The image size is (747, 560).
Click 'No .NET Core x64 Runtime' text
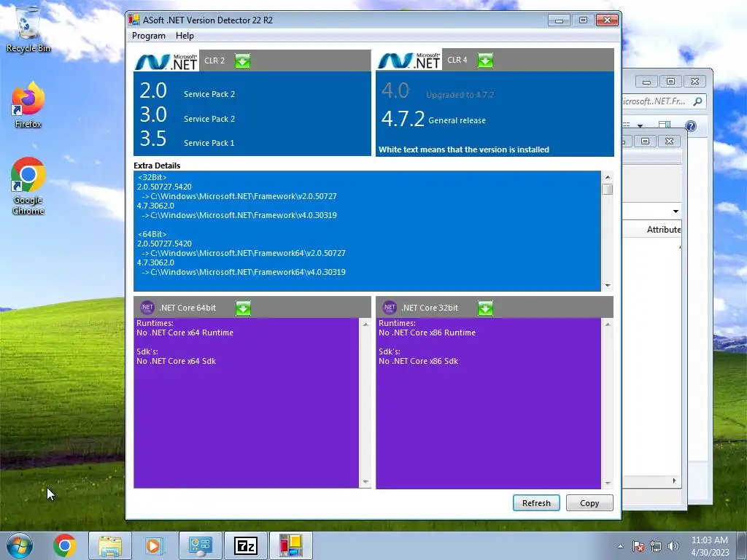(x=185, y=332)
